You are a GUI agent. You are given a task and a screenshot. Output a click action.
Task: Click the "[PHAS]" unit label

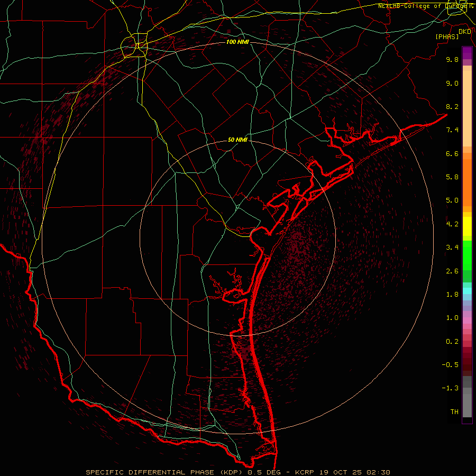click(447, 36)
